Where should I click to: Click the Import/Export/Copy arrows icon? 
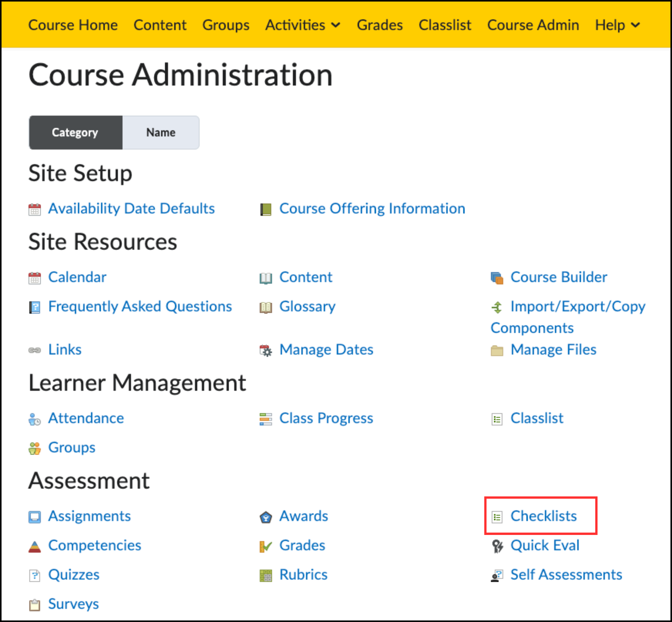497,307
